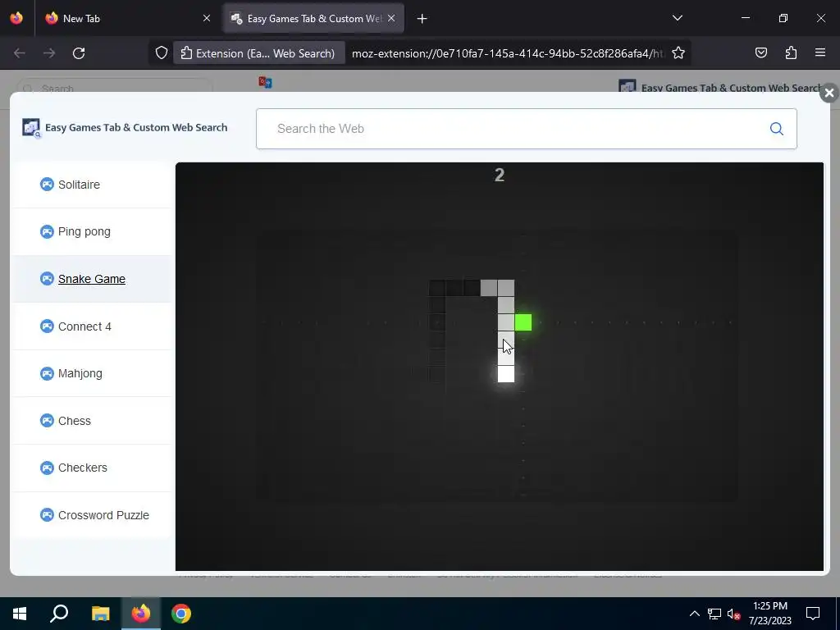Click the Snake score number 2
The image size is (840, 630).
tap(500, 176)
